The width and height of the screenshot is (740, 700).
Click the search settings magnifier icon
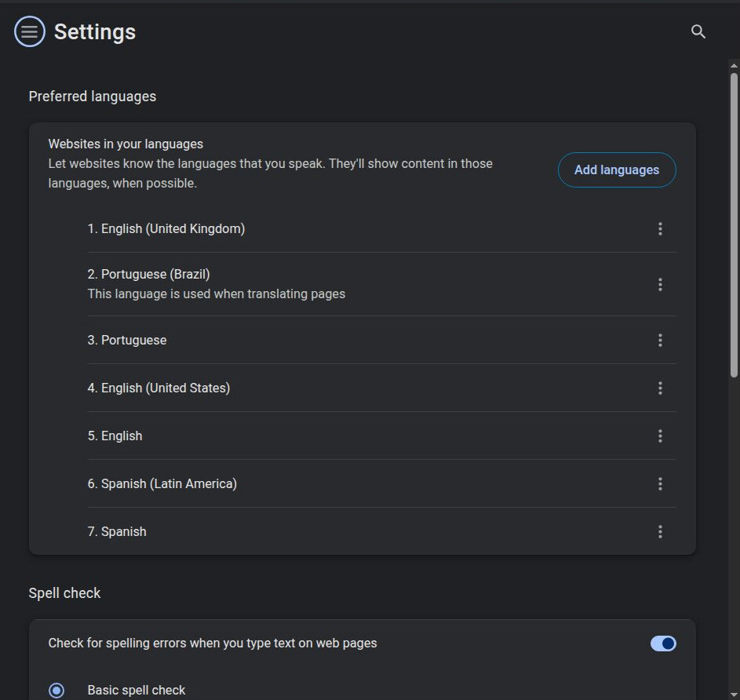698,31
